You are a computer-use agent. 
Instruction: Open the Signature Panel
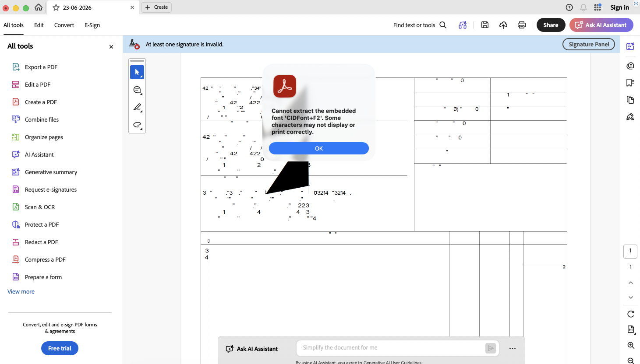[589, 44]
